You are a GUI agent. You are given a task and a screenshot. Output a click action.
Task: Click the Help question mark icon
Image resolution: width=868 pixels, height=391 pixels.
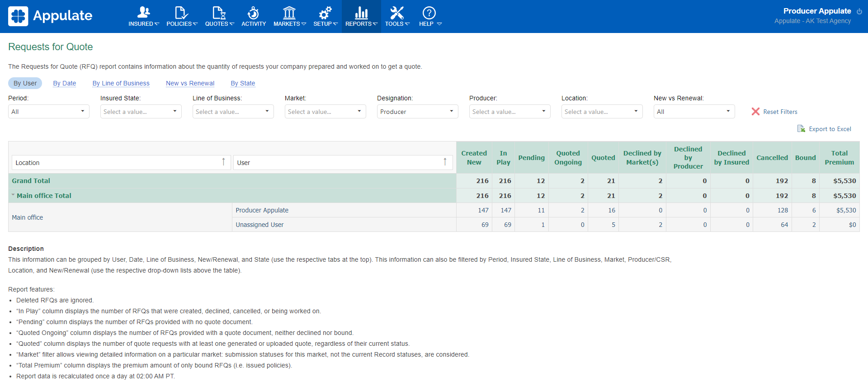click(429, 13)
